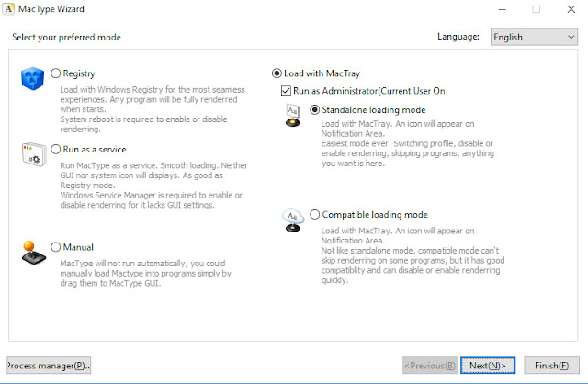588x384 pixels.
Task: Uncheck Run as Administrator checkbox
Action: tap(286, 91)
